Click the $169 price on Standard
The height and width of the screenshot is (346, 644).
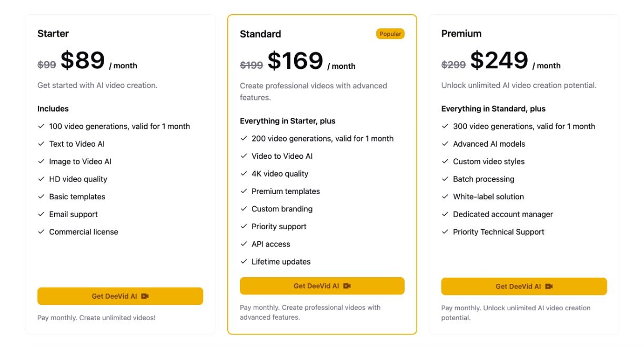295,61
